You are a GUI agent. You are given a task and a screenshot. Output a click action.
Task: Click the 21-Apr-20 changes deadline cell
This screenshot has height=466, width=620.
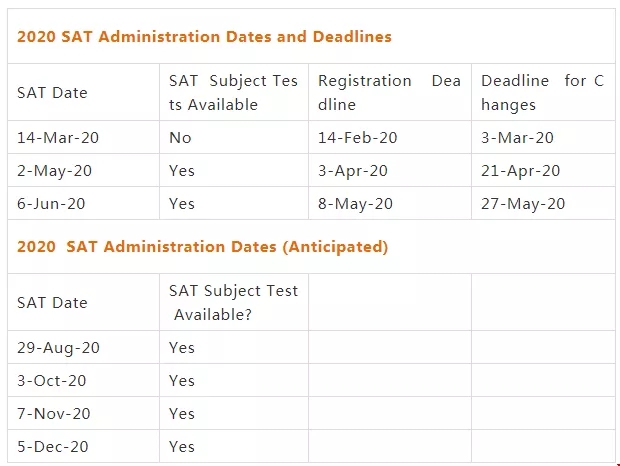(x=521, y=171)
